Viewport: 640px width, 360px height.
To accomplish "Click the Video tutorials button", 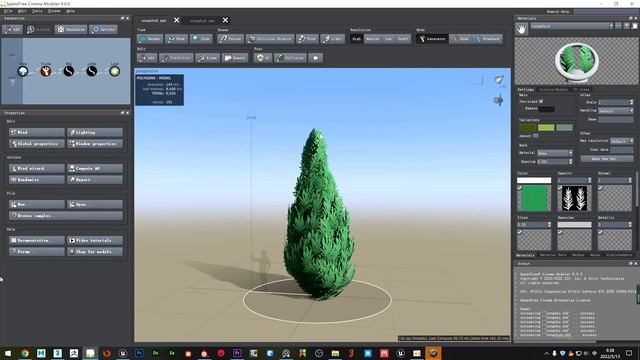I will [x=95, y=240].
